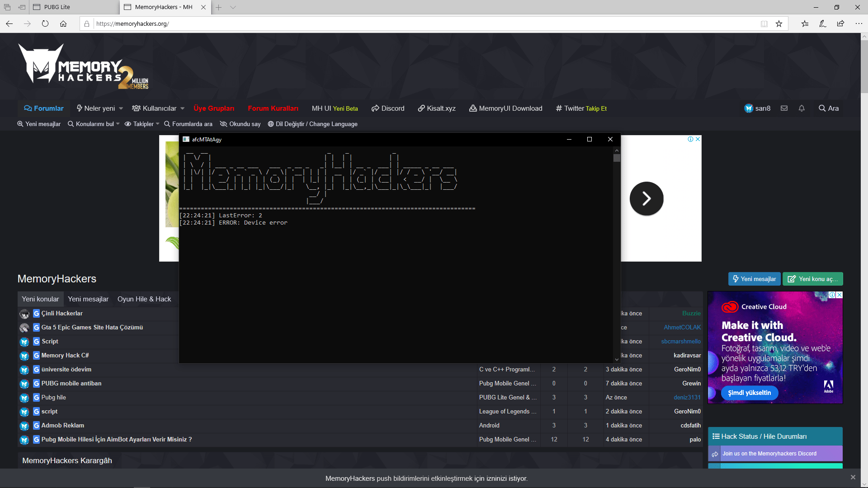The height and width of the screenshot is (488, 868).
Task: Close the banner ad X icon
Action: coord(698,139)
